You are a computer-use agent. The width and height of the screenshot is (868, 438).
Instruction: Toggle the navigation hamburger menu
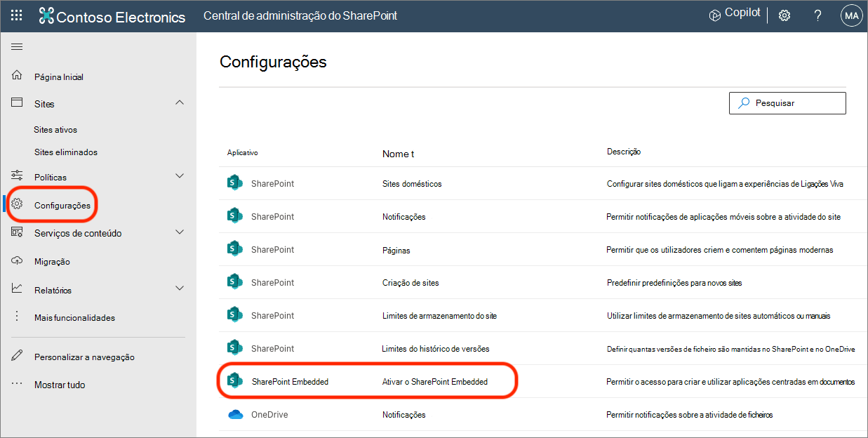point(15,46)
